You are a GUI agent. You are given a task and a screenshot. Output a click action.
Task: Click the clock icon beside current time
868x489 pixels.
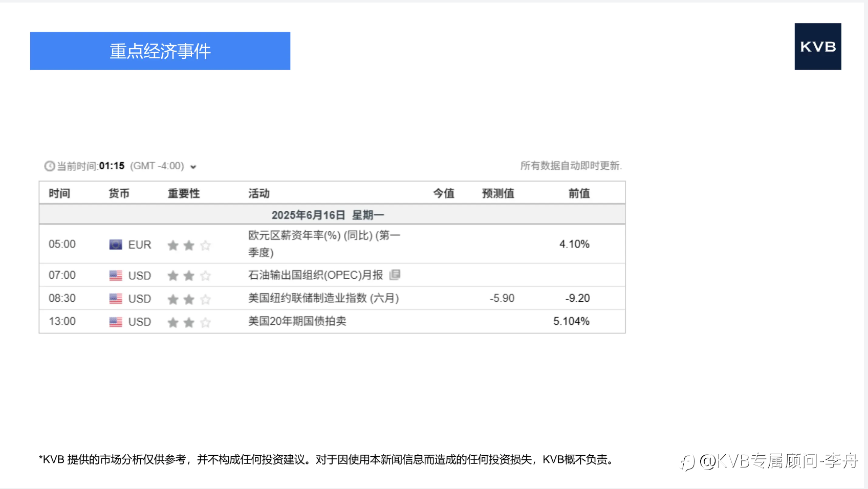[x=50, y=166]
